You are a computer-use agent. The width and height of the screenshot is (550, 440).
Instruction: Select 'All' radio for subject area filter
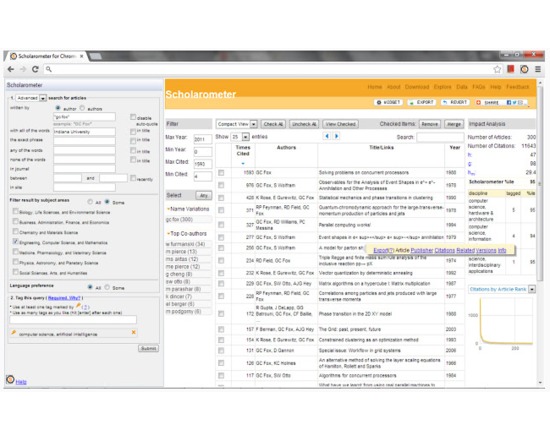pos(90,202)
